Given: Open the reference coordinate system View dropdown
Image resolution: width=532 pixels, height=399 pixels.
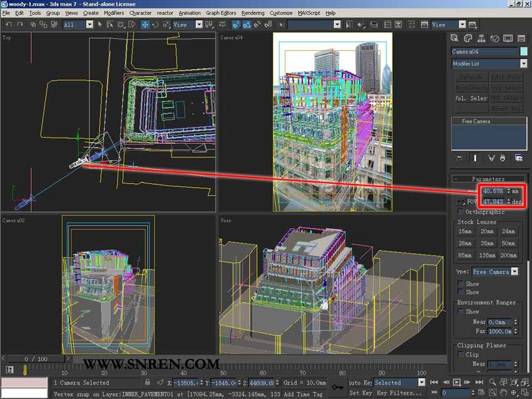Looking at the screenshot, I should (x=199, y=24).
